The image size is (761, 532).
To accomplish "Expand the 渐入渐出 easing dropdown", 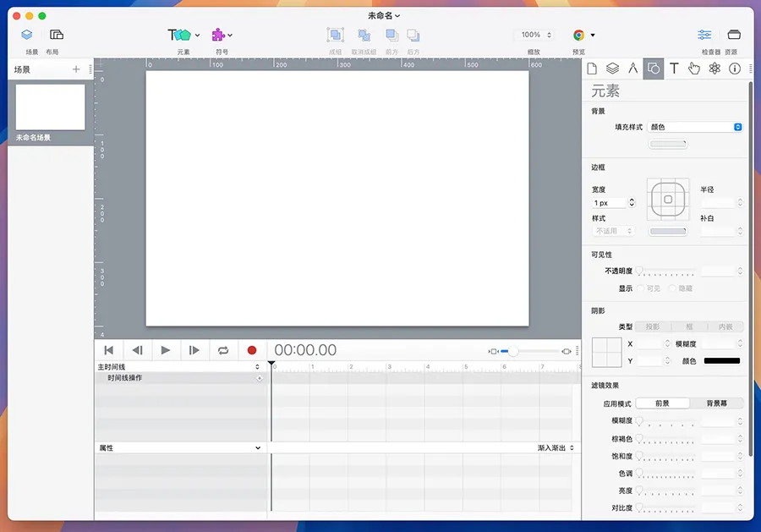I will coord(556,447).
